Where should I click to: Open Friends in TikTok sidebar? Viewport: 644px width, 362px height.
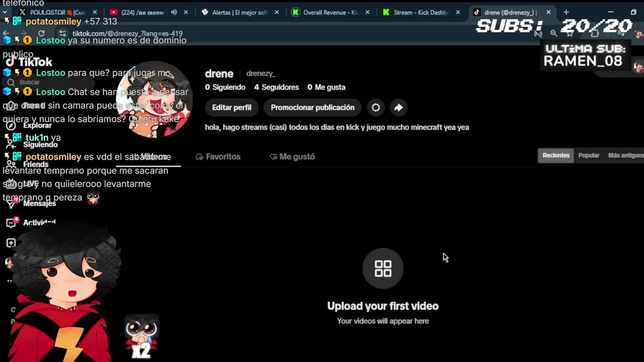pos(28,164)
